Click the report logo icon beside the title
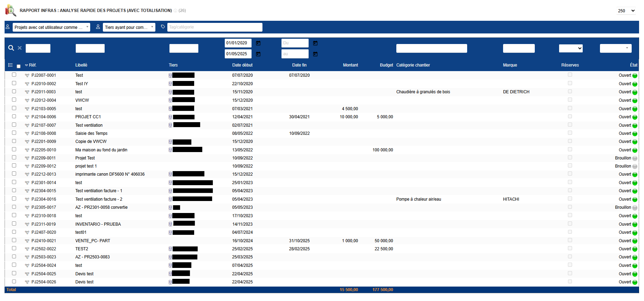644x301 pixels. click(11, 11)
